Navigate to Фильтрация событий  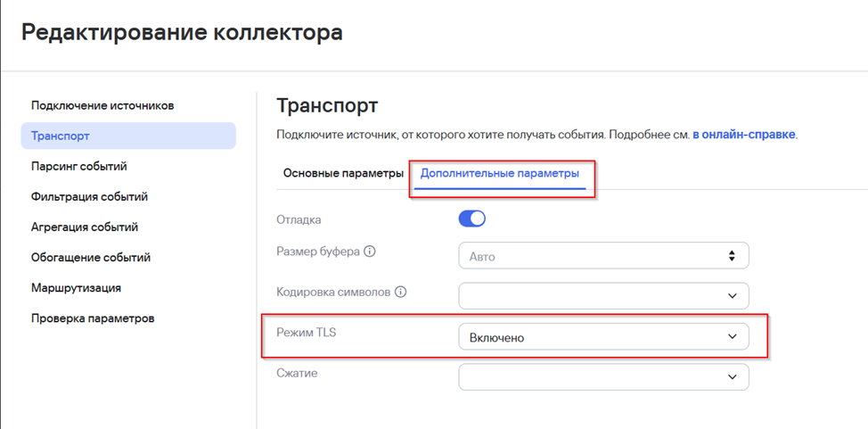89,196
